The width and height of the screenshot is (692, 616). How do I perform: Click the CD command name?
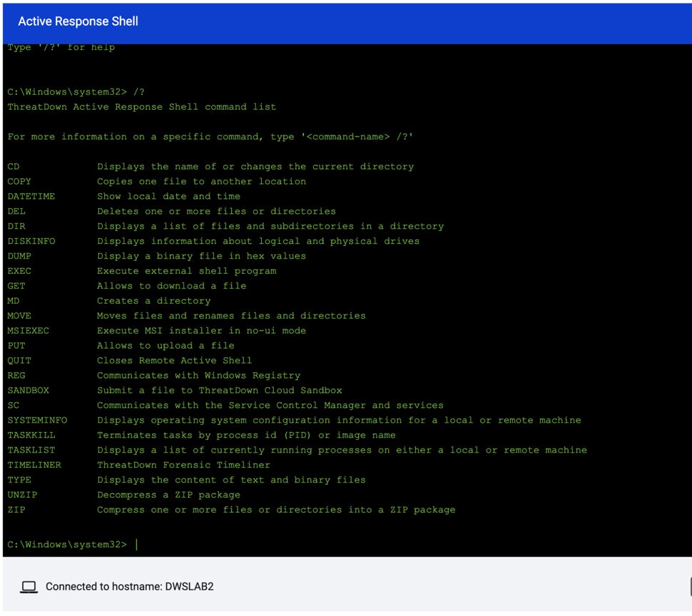pyautogui.click(x=14, y=167)
